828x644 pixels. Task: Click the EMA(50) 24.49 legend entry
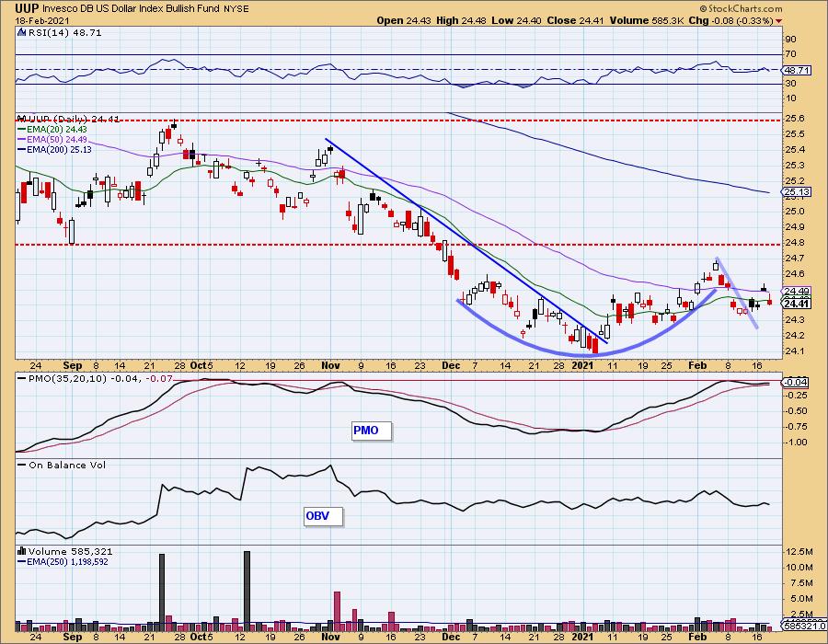(x=52, y=140)
